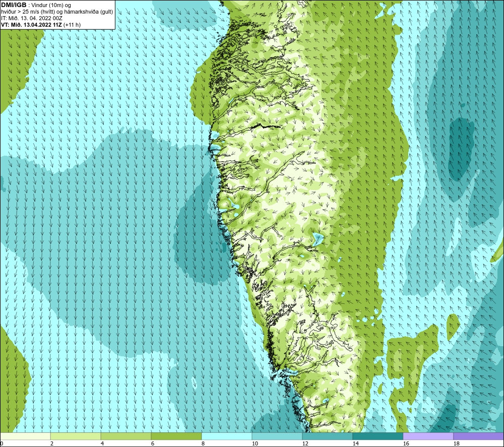Click the legend label 8
The width and height of the screenshot is (504, 447).
coord(203,444)
